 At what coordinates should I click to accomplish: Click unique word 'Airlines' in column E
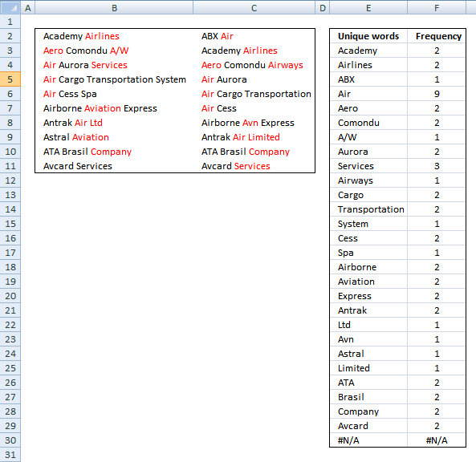pos(368,65)
